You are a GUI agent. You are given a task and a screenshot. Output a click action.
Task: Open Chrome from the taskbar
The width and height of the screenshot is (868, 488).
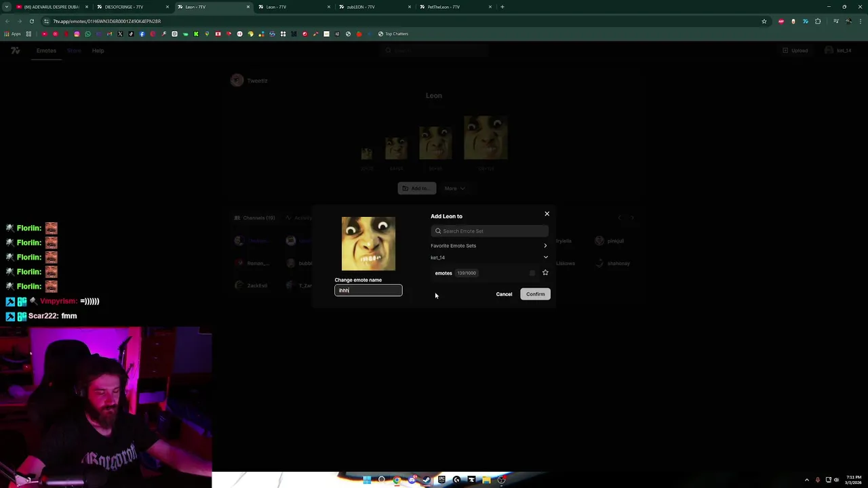pyautogui.click(x=397, y=480)
